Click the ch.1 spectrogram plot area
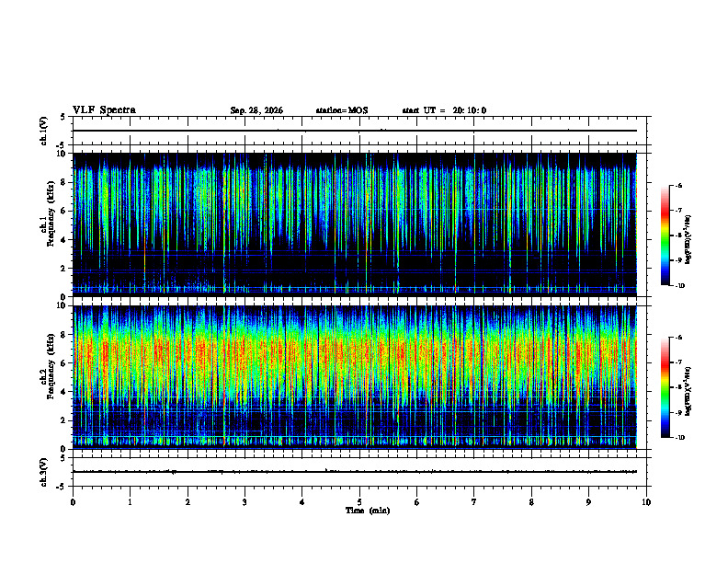Viewport: 728px width, 563px height. coord(355,224)
